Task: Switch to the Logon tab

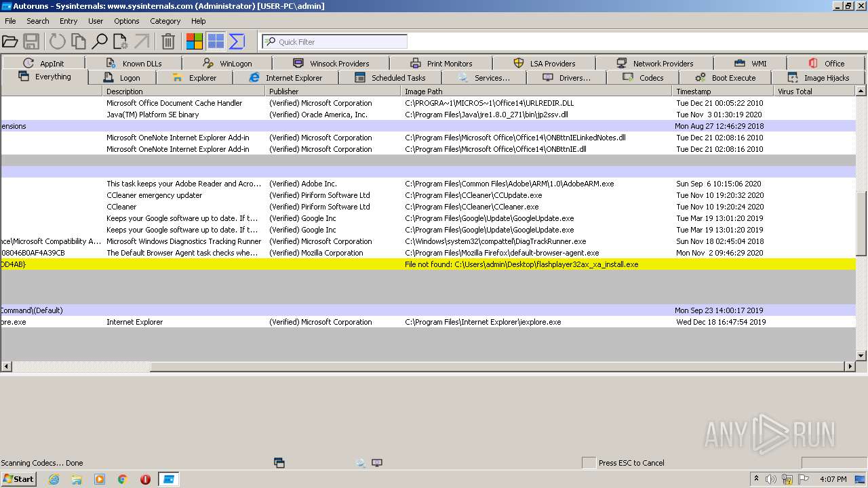Action: [x=122, y=78]
